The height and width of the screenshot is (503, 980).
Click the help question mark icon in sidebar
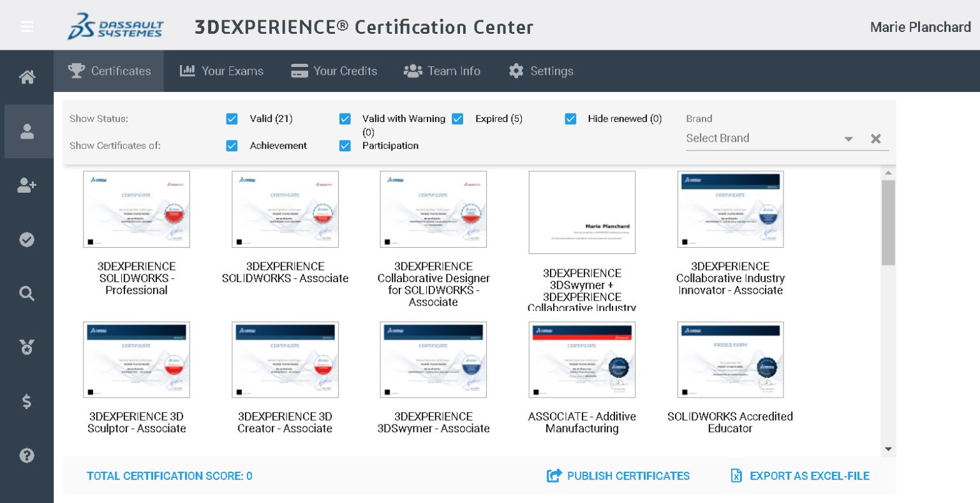point(26,456)
